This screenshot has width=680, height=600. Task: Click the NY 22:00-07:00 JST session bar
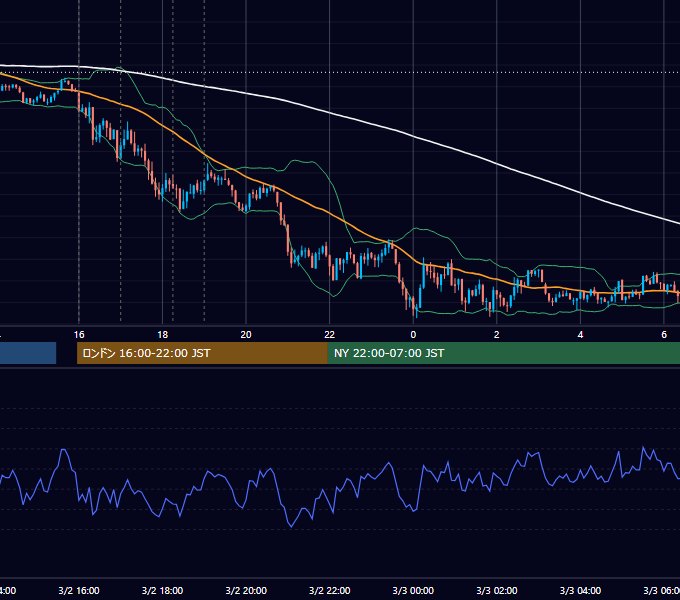(503, 353)
